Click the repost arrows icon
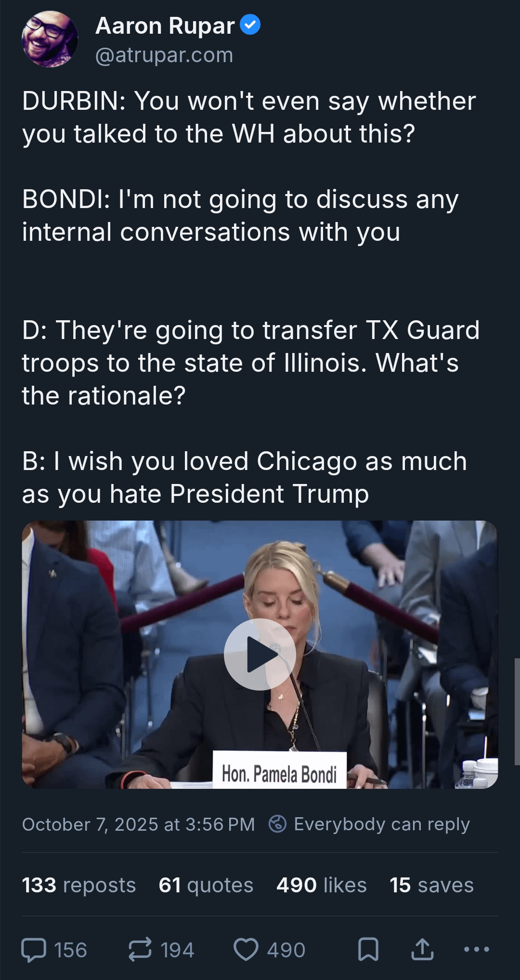This screenshot has height=980, width=520. [140, 950]
